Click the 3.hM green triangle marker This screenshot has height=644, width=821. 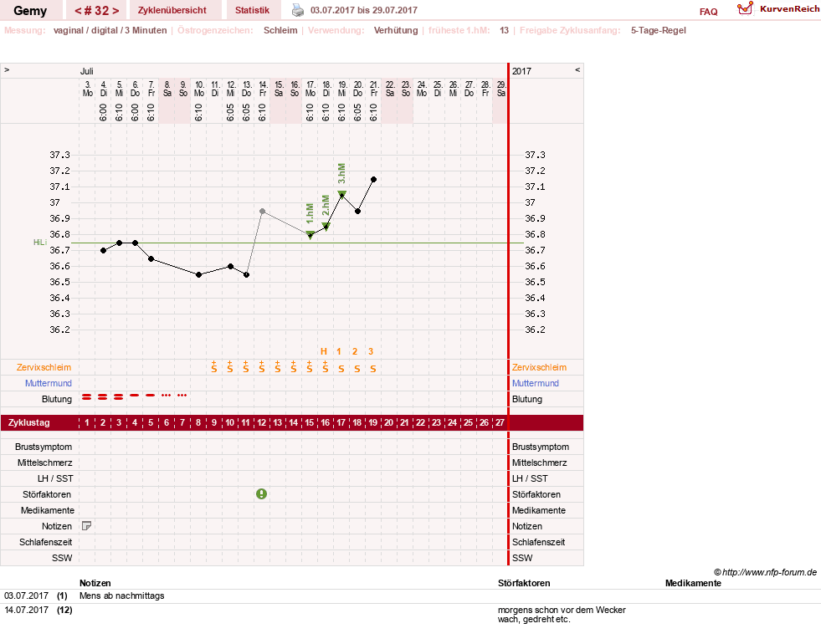coord(342,195)
